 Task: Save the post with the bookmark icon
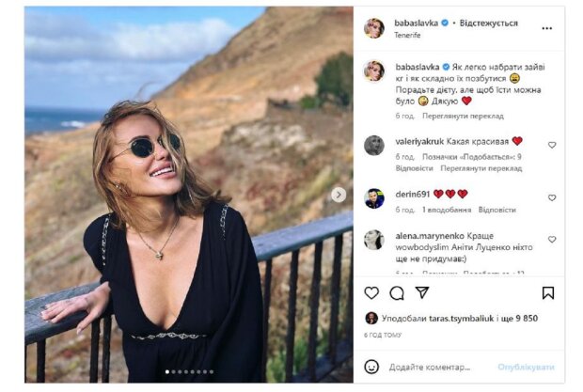(548, 292)
